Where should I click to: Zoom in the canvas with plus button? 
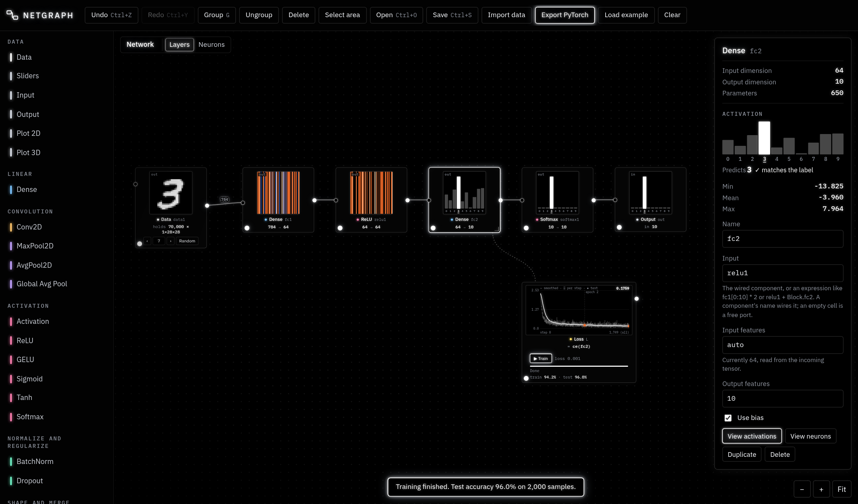(821, 489)
